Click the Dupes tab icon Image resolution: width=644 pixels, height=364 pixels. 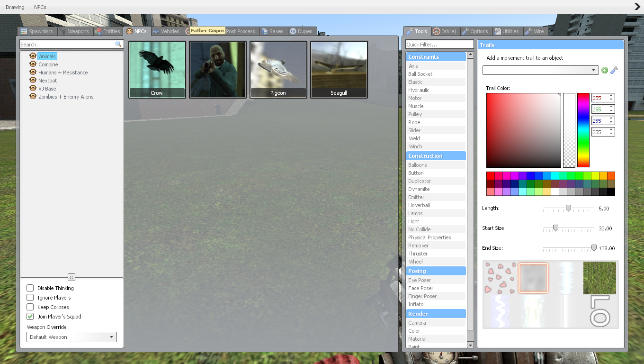tap(293, 31)
